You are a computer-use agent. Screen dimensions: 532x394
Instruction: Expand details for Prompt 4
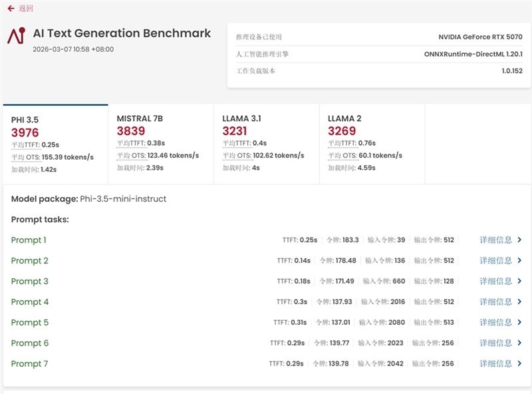(494, 301)
